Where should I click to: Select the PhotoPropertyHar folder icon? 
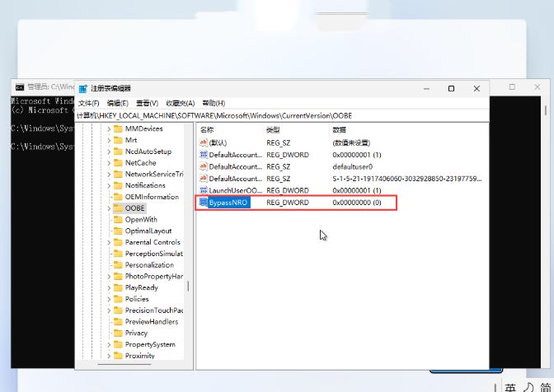[x=118, y=276]
